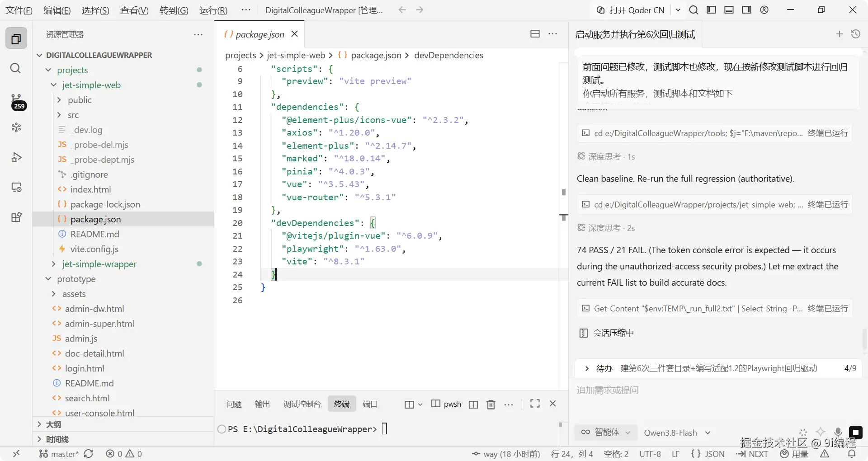868x461 pixels.
Task: Open Source Control view with 259 badge
Action: pyautogui.click(x=17, y=102)
